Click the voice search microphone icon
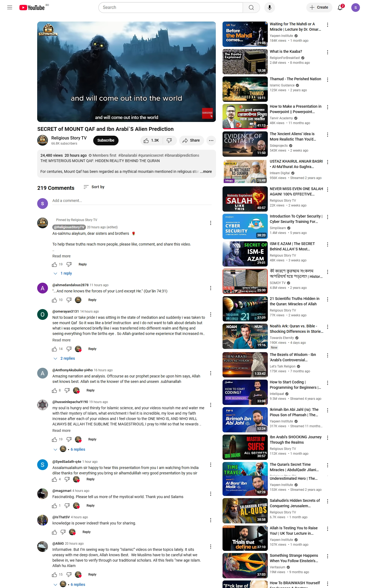The width and height of the screenshot is (368, 588). click(x=269, y=8)
